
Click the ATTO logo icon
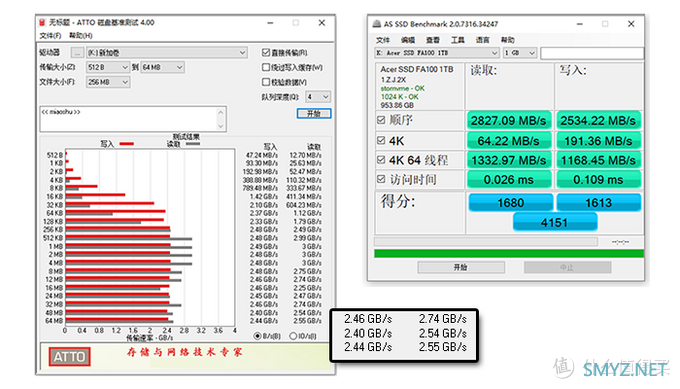coord(69,356)
